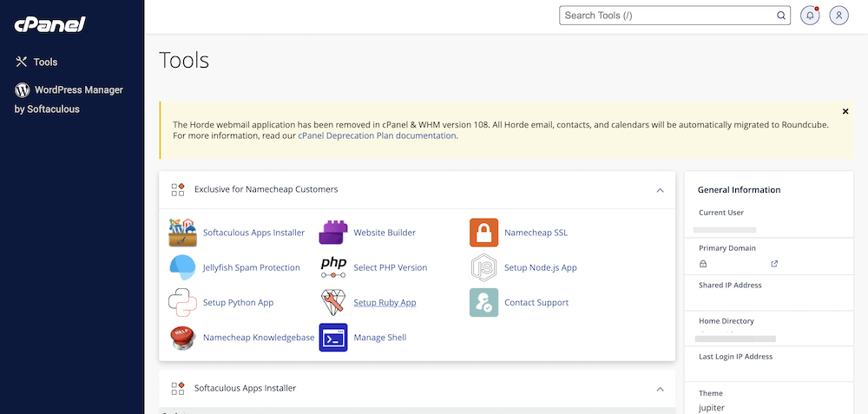
Task: Click the Jellyfish Spam Protection icon
Action: point(182,267)
